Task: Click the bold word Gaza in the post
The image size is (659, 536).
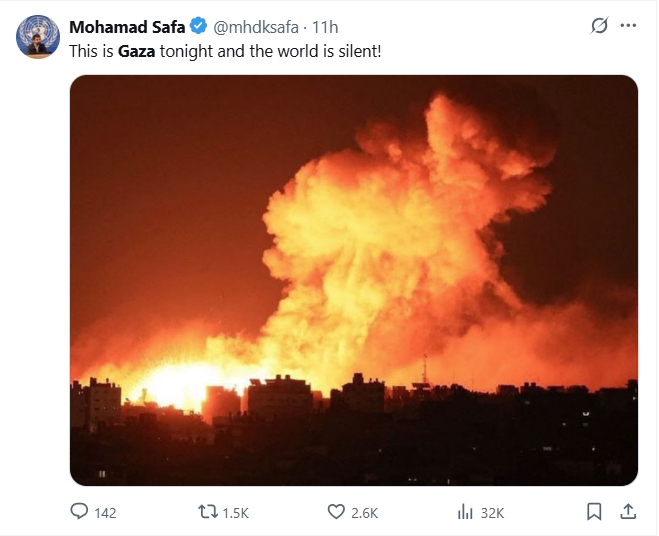Action: click(137, 49)
